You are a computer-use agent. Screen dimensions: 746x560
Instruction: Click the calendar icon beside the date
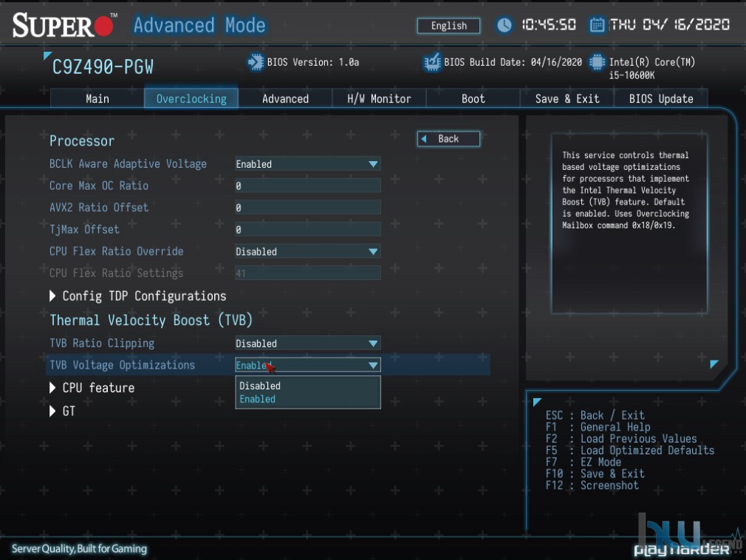(597, 24)
